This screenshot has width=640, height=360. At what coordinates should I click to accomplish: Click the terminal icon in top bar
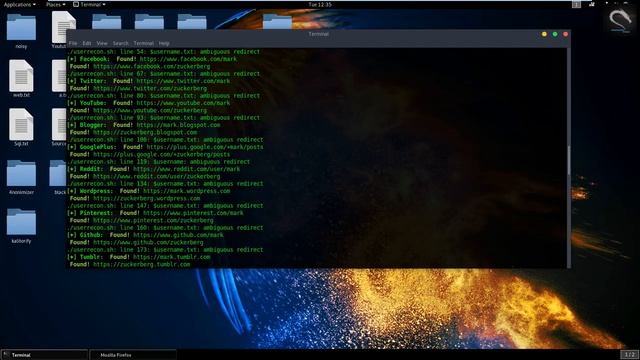[76, 4]
